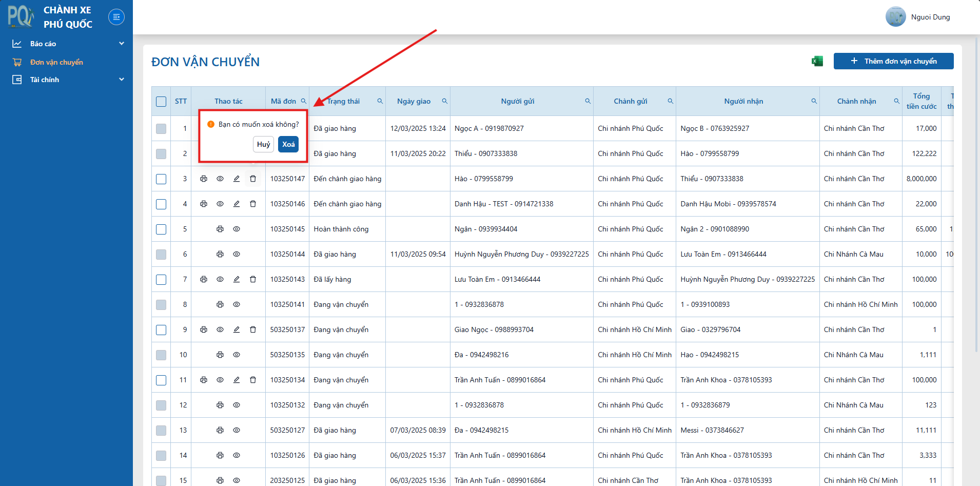980x486 pixels.
Task: Delete order 103250147 with trash icon
Action: click(253, 179)
